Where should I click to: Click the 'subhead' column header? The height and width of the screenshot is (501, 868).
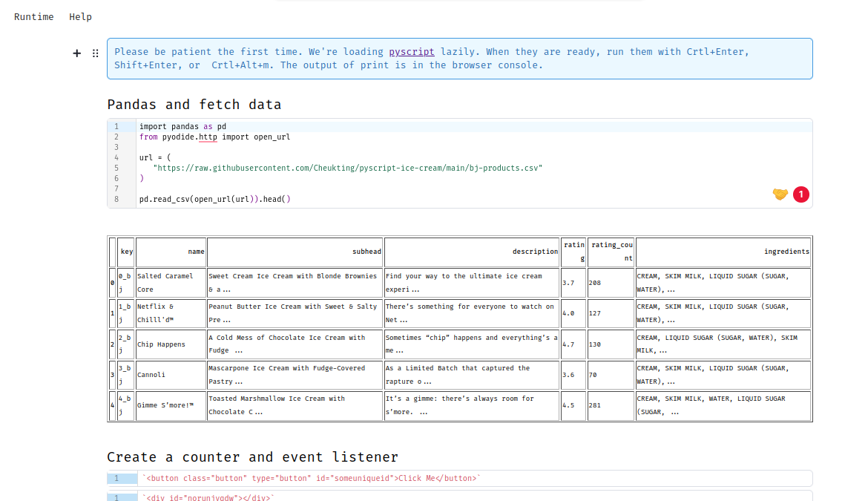point(295,252)
